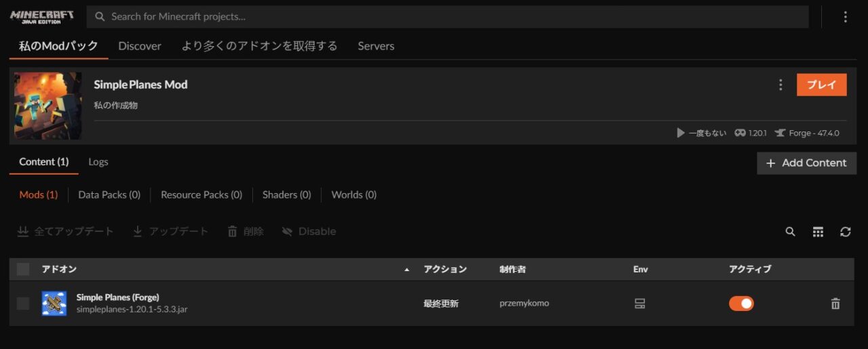Click the Simple Planes Mod pack thumbnail
Image resolution: width=868 pixels, height=349 pixels.
(x=48, y=106)
